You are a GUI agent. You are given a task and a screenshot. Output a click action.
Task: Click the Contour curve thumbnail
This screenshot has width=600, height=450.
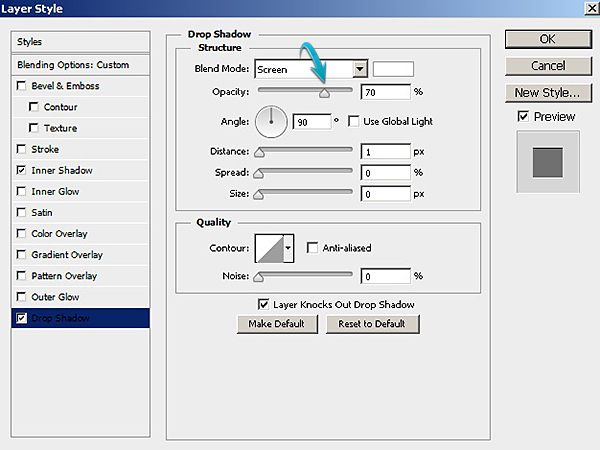(x=269, y=247)
